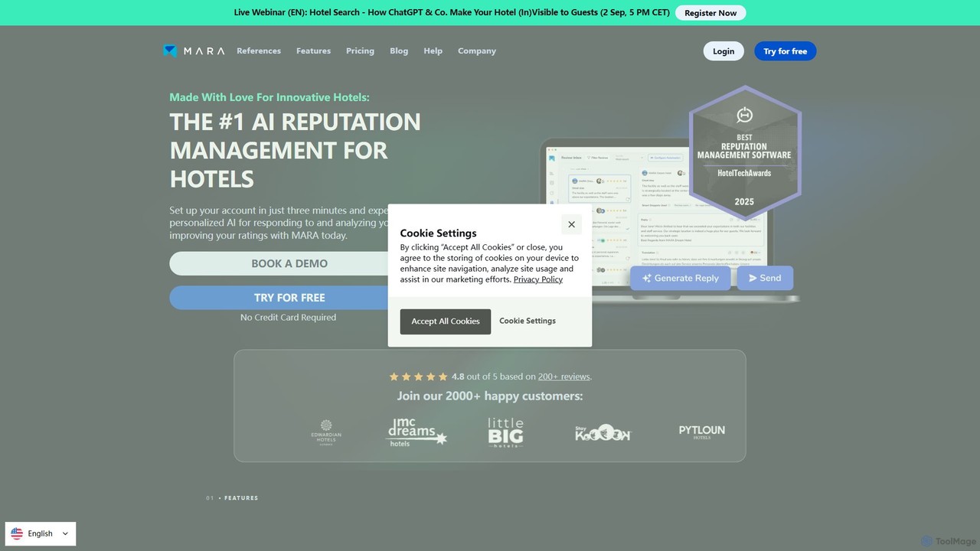Go to the Pricing page

click(360, 51)
